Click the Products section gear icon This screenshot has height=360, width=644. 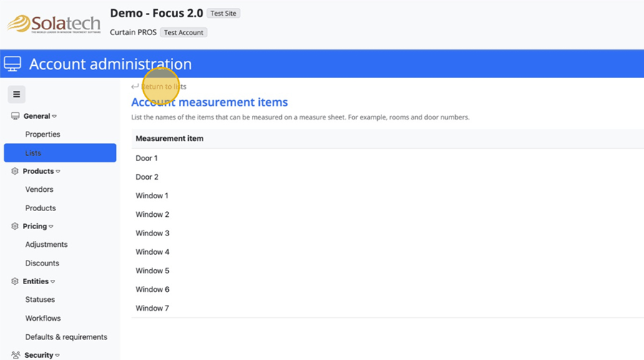click(x=15, y=172)
